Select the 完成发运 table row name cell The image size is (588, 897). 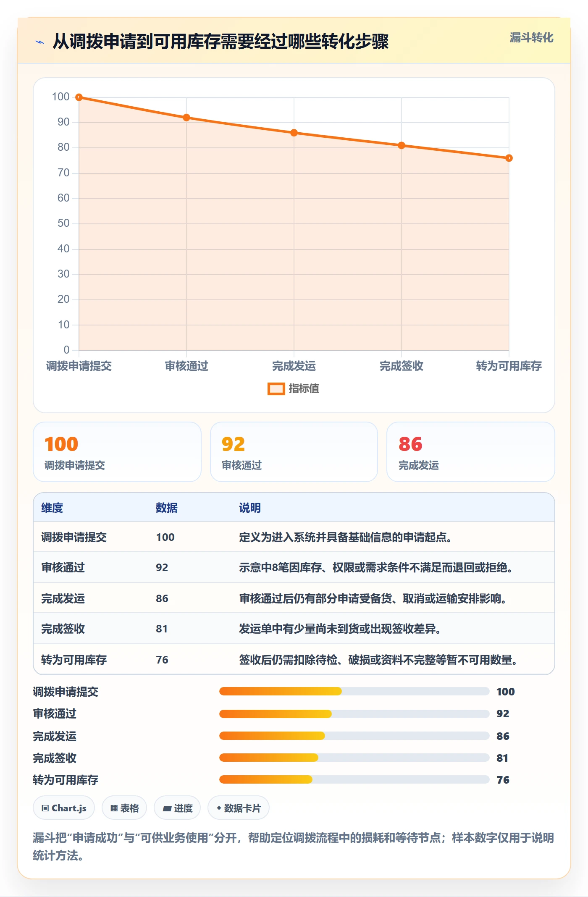click(63, 599)
